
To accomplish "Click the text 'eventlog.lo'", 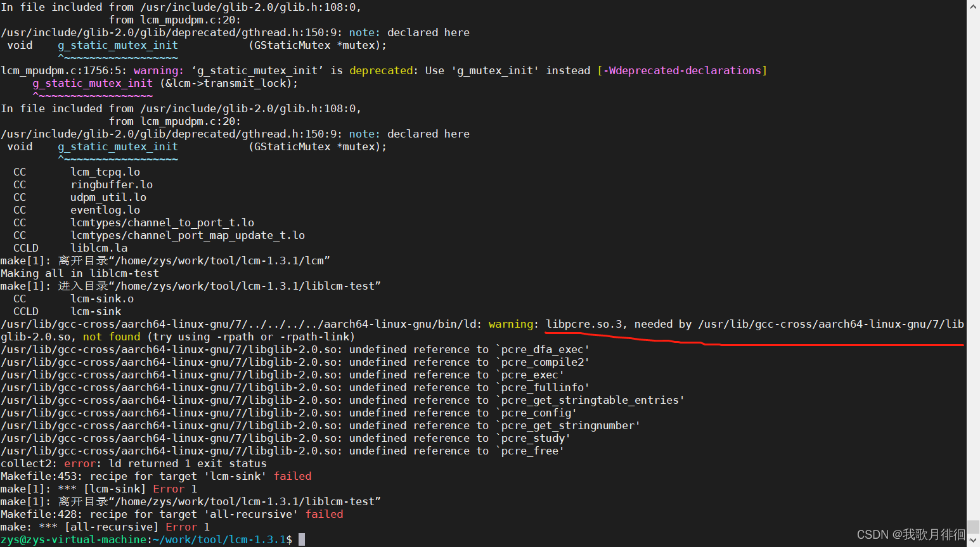I will [105, 210].
